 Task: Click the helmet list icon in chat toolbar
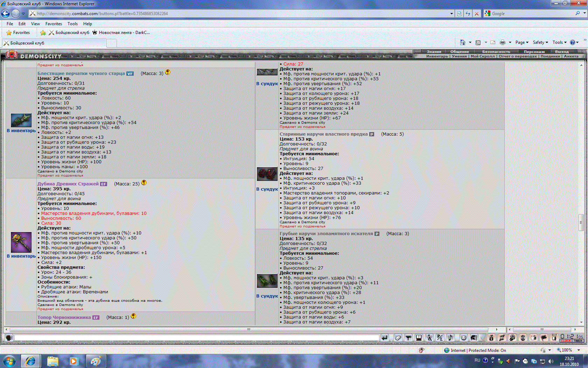tap(474, 338)
